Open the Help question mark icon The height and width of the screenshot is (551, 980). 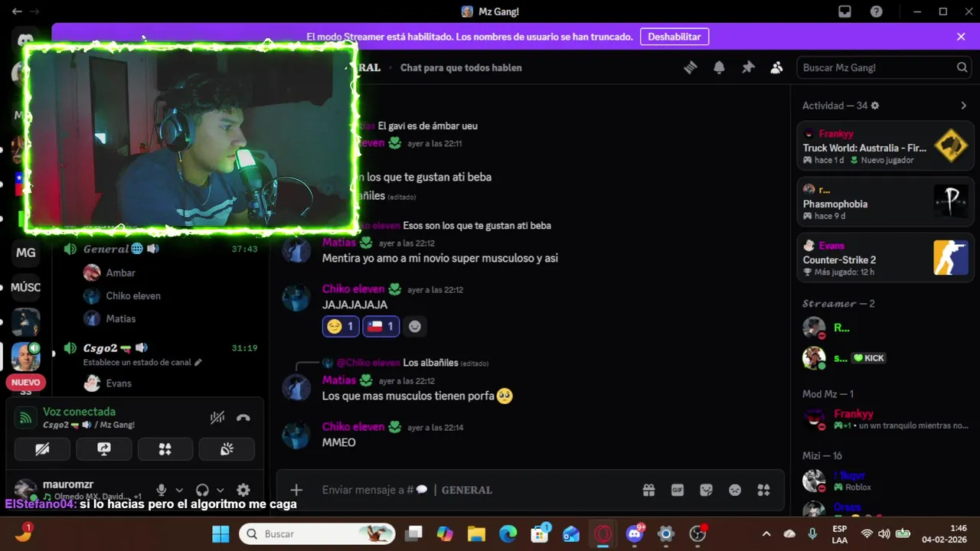point(877,11)
